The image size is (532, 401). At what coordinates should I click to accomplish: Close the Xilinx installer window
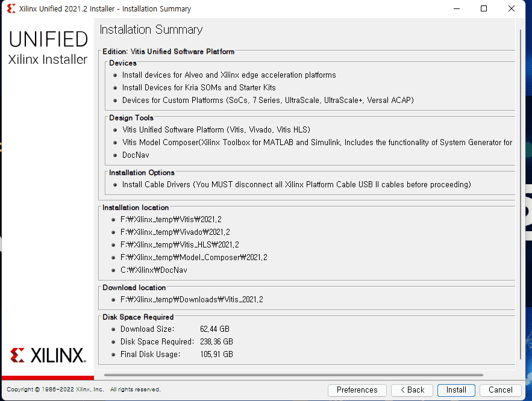click(512, 8)
